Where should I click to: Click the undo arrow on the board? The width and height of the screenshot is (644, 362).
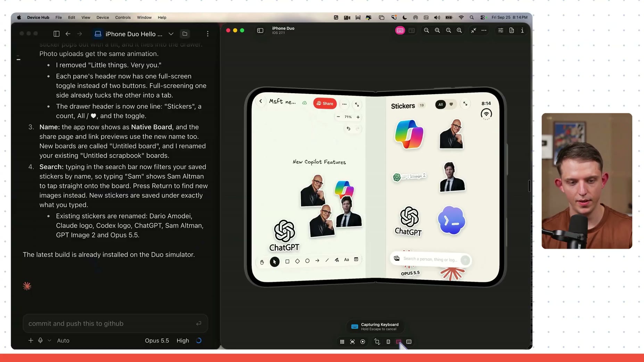[348, 129]
